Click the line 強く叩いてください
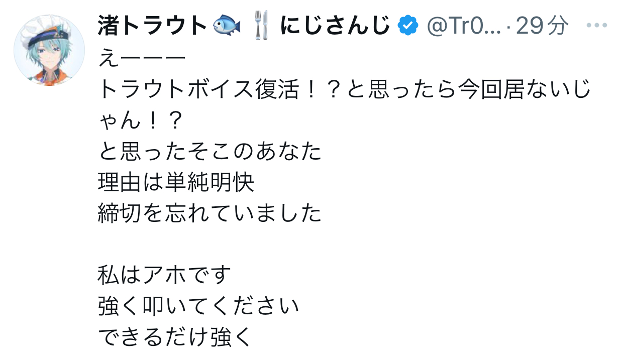 tap(199, 306)
